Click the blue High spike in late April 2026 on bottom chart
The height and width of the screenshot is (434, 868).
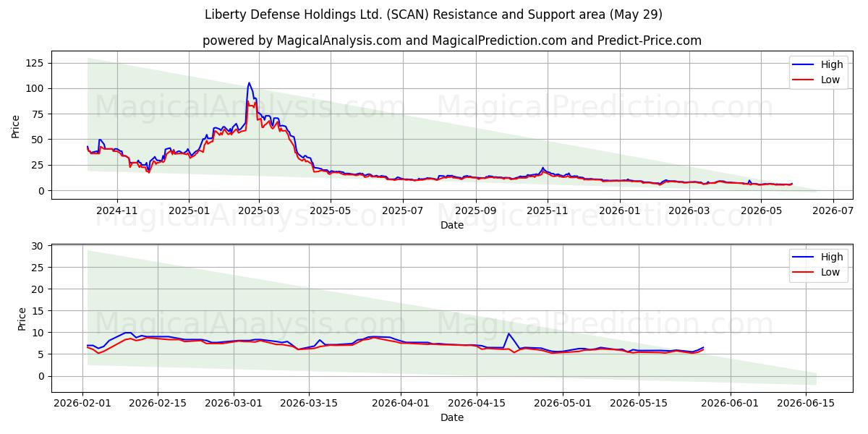click(x=509, y=333)
